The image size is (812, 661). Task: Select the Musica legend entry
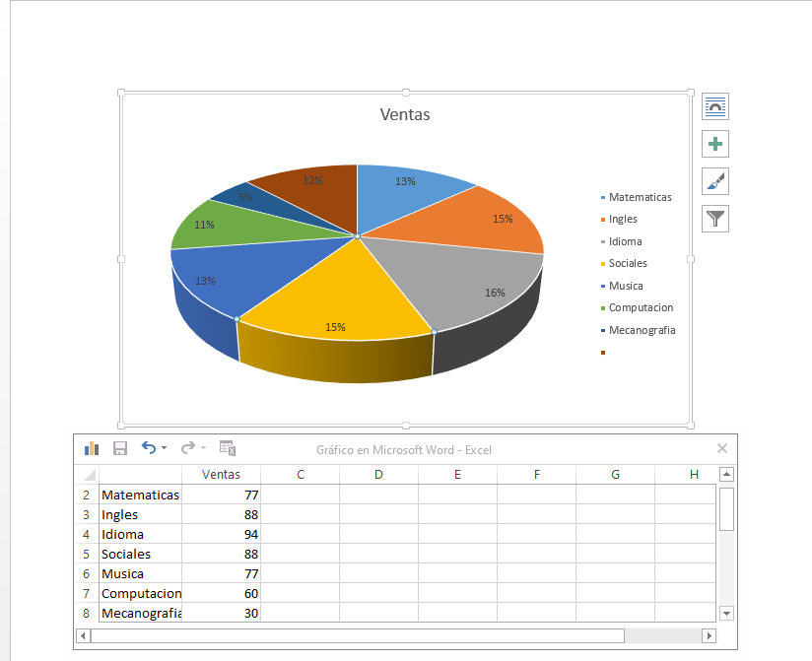tap(622, 286)
